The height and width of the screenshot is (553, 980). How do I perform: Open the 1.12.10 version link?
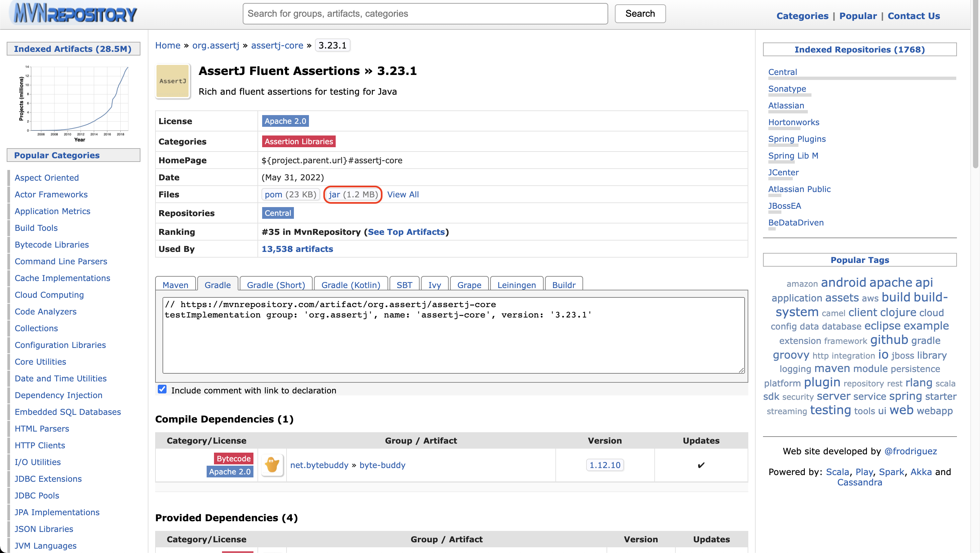[605, 465]
